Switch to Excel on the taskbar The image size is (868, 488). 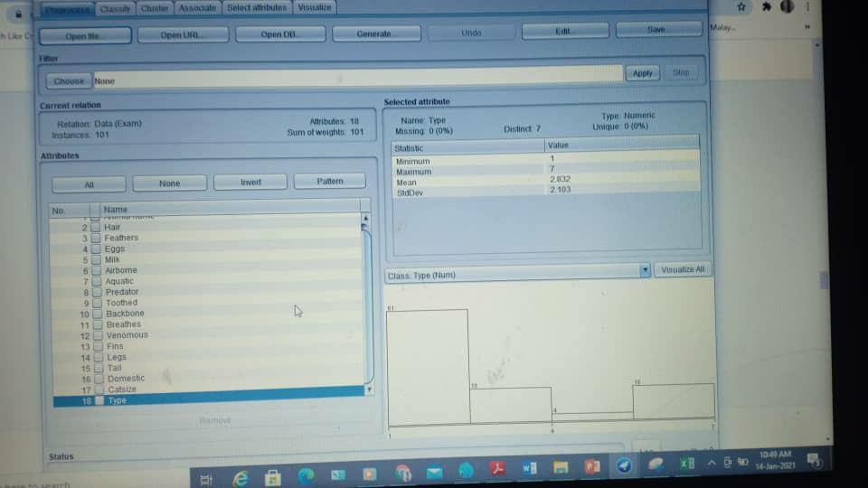pyautogui.click(x=686, y=463)
